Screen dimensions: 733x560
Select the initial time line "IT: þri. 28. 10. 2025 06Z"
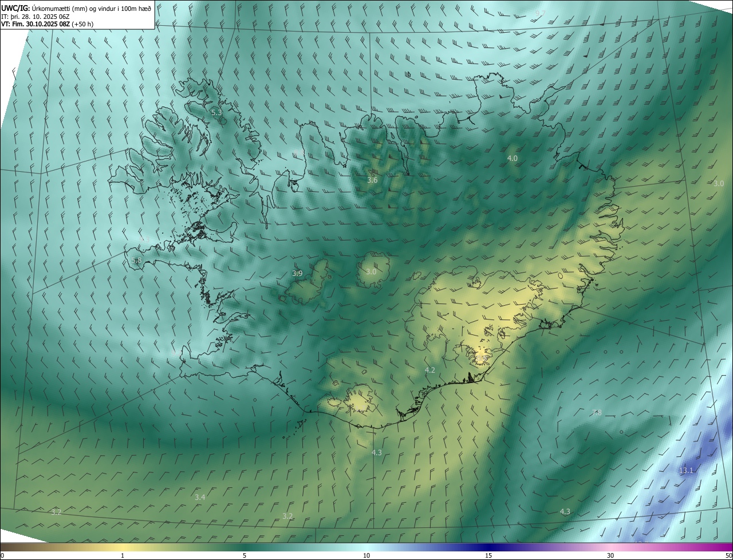point(36,17)
